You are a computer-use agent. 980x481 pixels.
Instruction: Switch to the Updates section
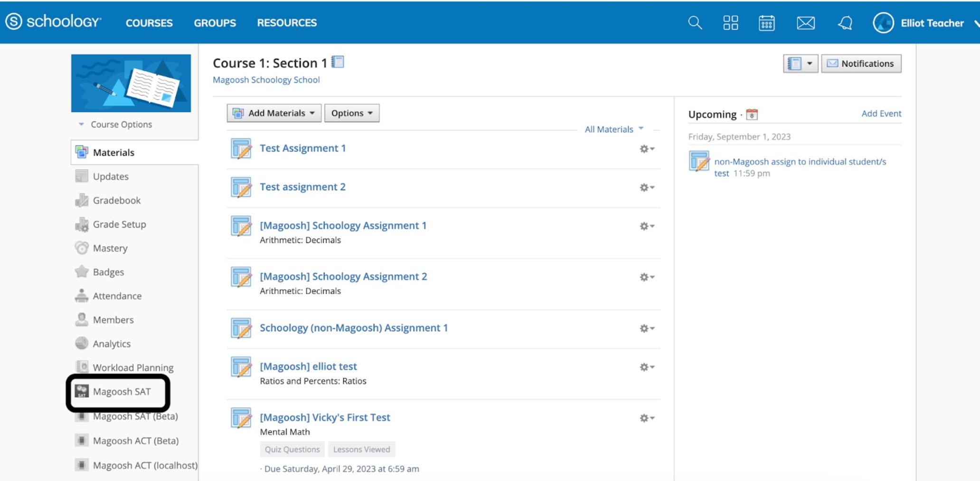pos(111,176)
